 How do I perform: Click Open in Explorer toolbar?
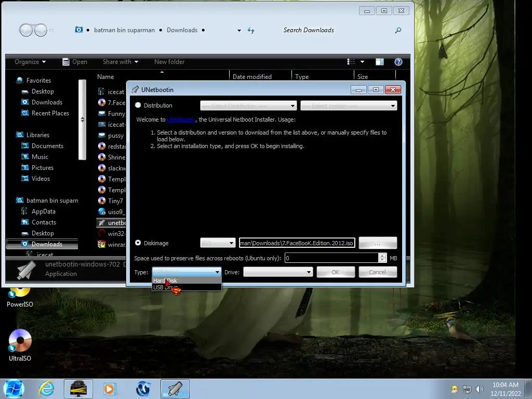point(75,62)
